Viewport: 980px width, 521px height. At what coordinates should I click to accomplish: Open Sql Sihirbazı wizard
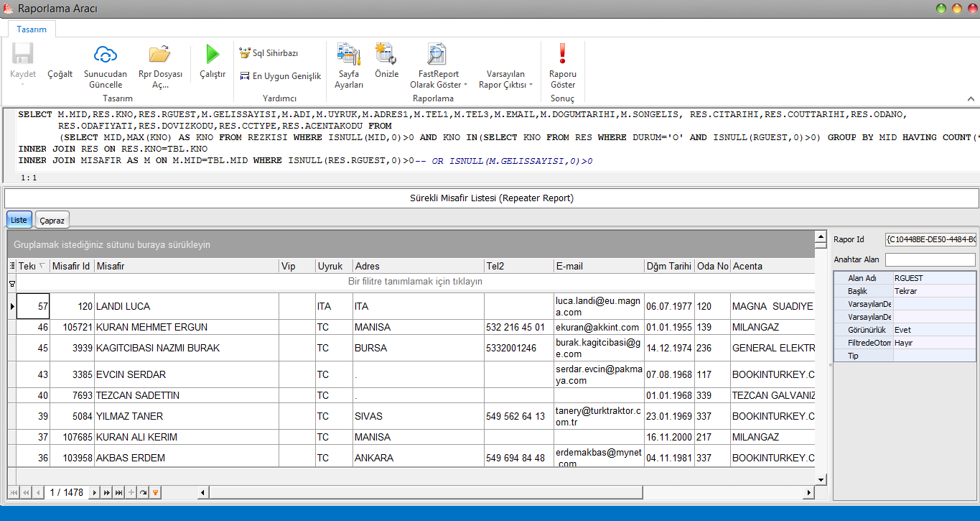[x=269, y=53]
